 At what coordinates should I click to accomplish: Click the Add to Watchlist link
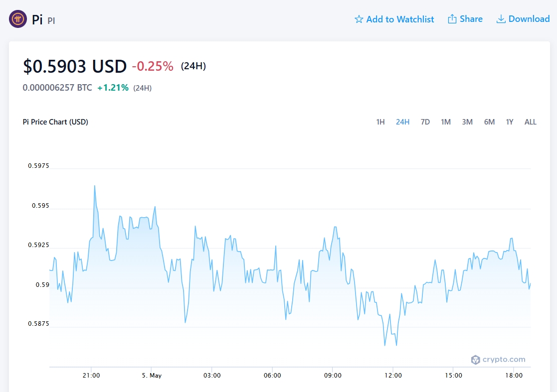(x=400, y=19)
